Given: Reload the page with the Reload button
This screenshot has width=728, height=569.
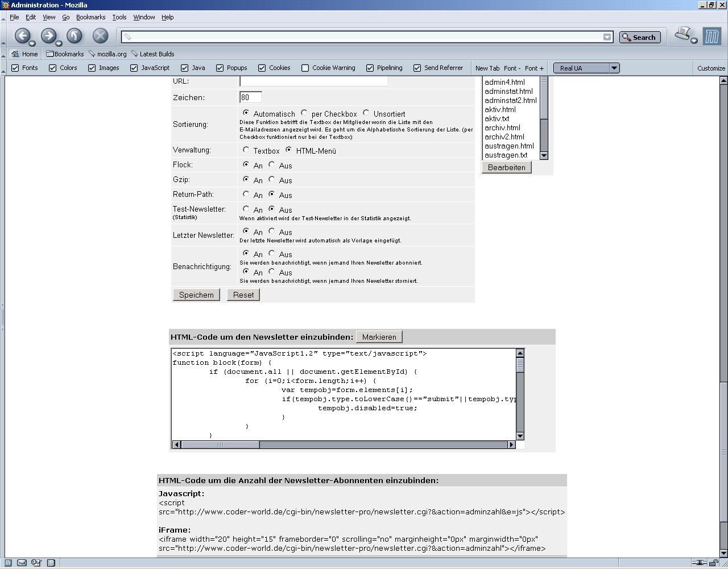Looking at the screenshot, I should pos(75,36).
